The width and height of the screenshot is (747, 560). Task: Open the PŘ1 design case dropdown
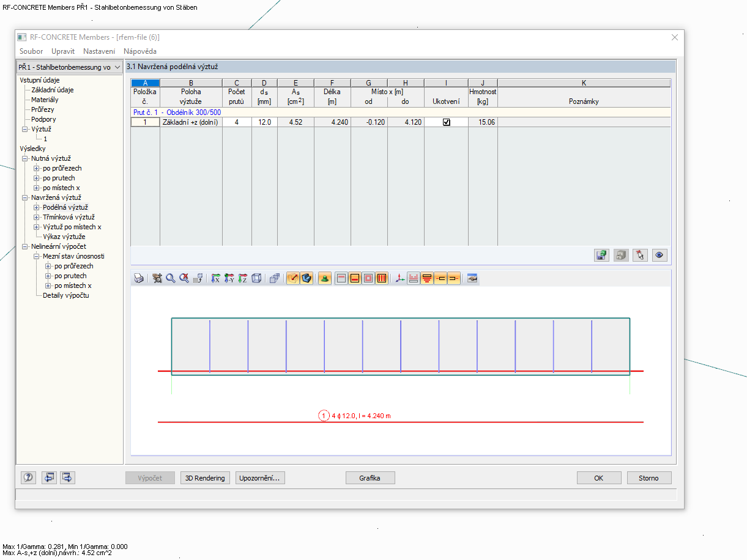[x=117, y=67]
